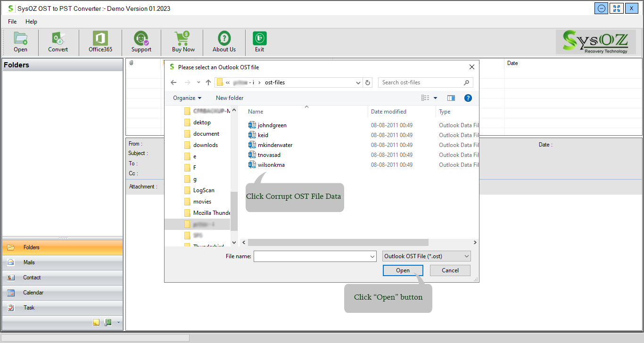Toggle the preview pane button

point(451,98)
